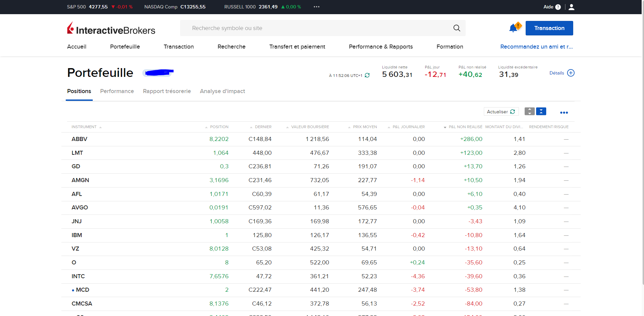Viewport: 644px width, 316px height.
Task: Sort by PRIX MOYEN column
Action: coord(362,127)
